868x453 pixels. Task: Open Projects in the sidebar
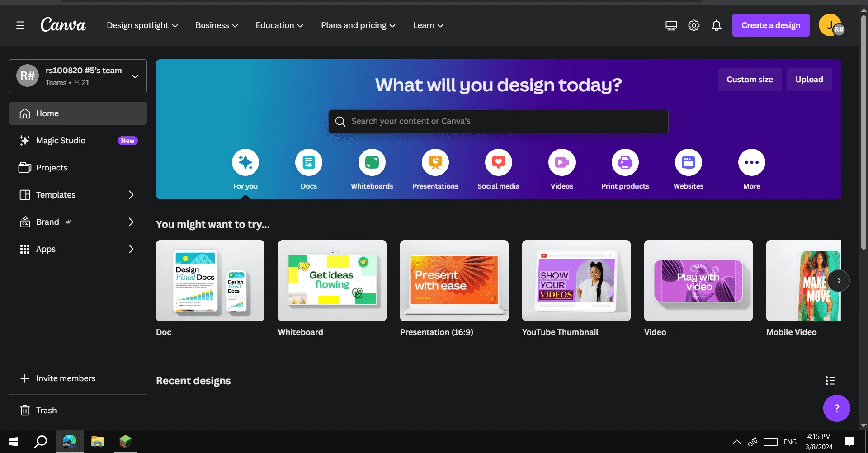78,168
